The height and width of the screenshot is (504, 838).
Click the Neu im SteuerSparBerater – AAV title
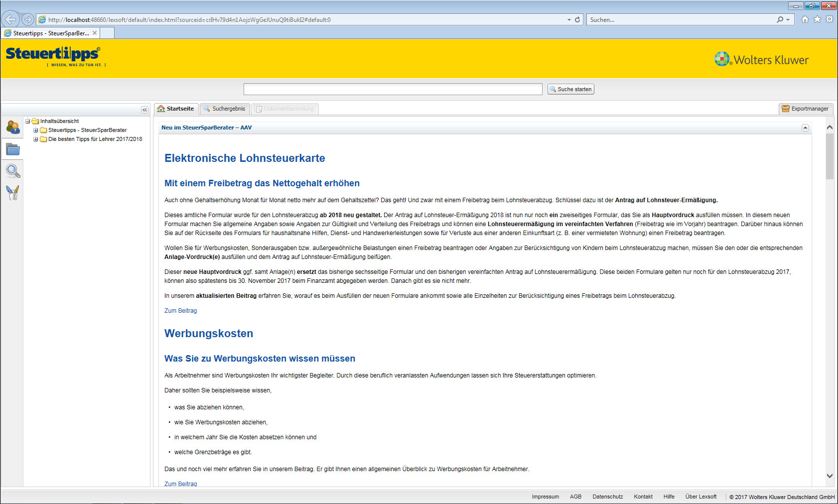[206, 127]
